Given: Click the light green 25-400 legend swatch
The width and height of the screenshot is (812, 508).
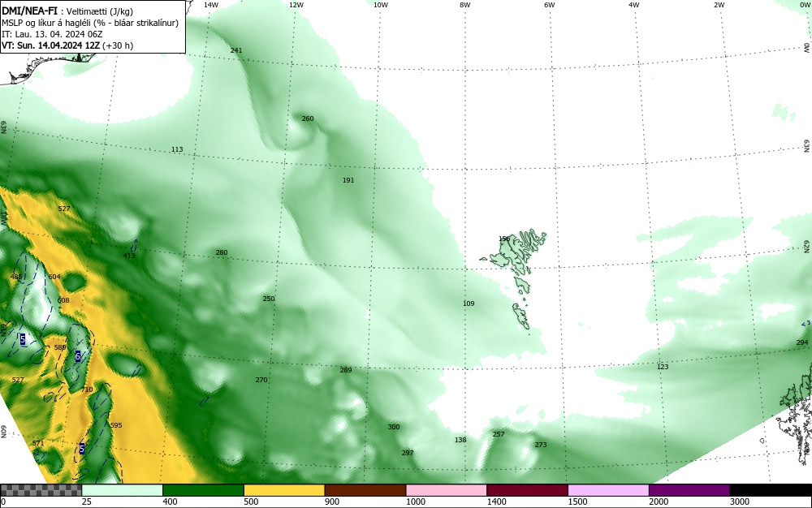Looking at the screenshot, I should point(123,490).
